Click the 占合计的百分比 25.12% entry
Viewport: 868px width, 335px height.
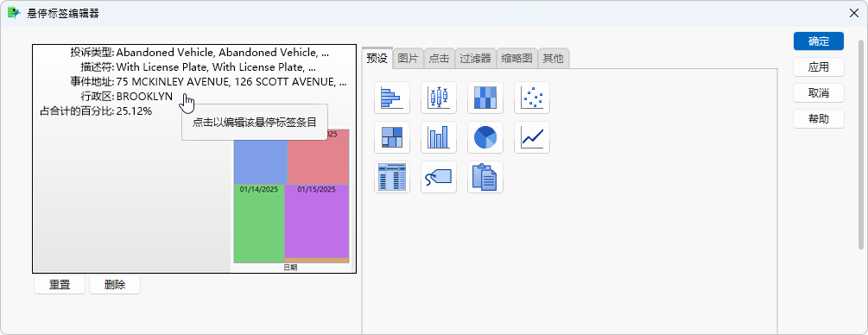pos(96,111)
